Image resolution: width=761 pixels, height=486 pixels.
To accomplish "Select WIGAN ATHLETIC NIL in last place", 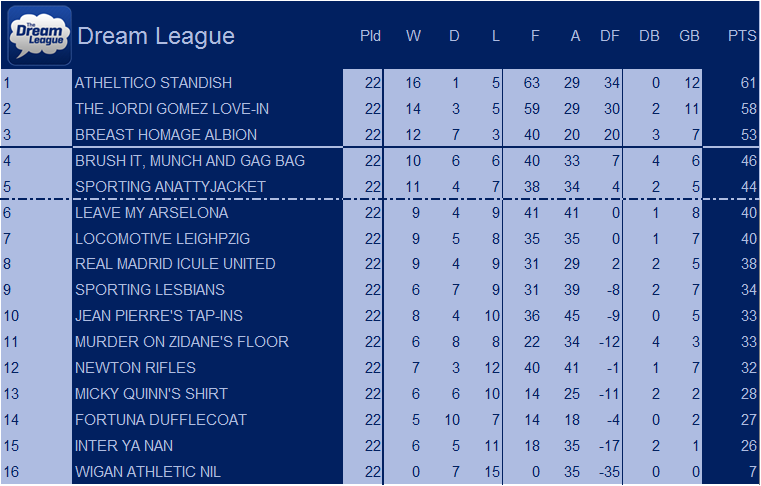I will (x=148, y=471).
